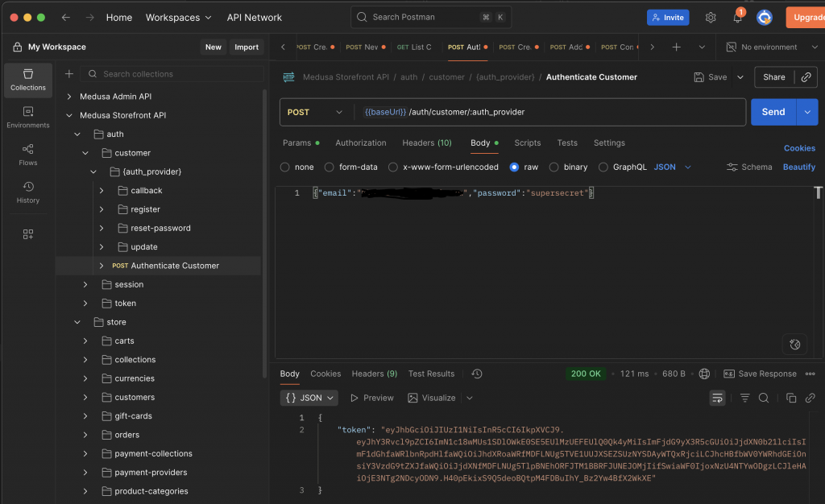Open the Flows sidebar panel

[28, 155]
